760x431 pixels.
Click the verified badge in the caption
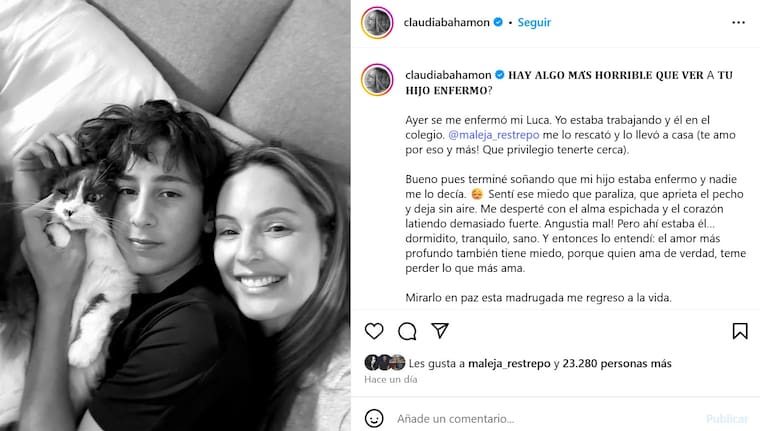500,75
